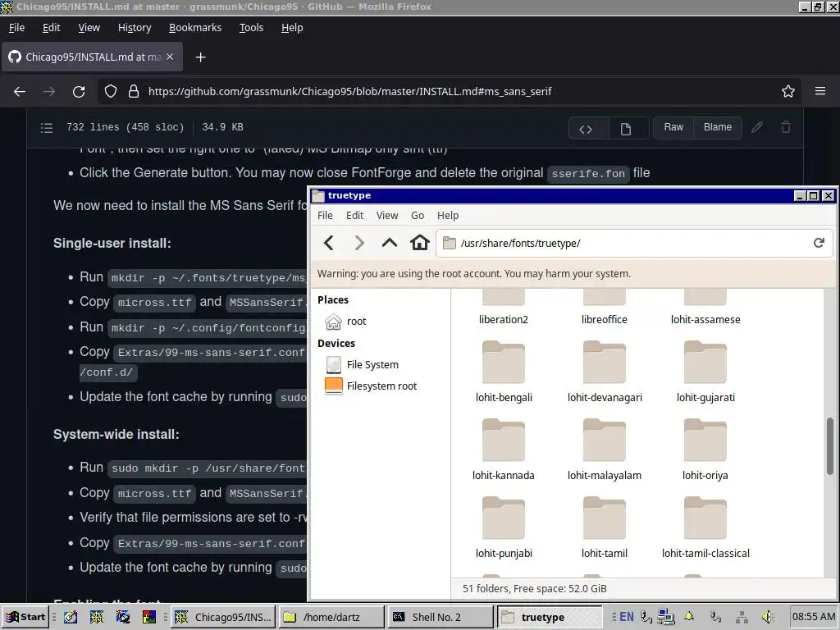Click the Start button
840x630 pixels.
[x=25, y=617]
